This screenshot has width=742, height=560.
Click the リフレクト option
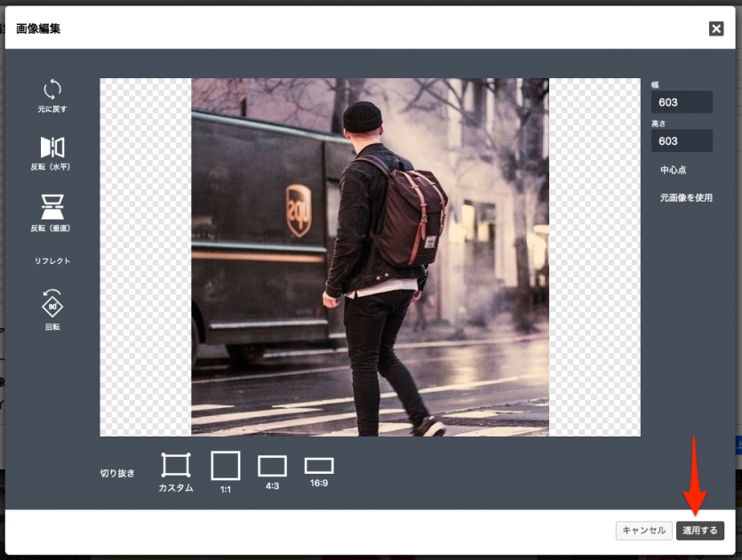click(x=52, y=261)
